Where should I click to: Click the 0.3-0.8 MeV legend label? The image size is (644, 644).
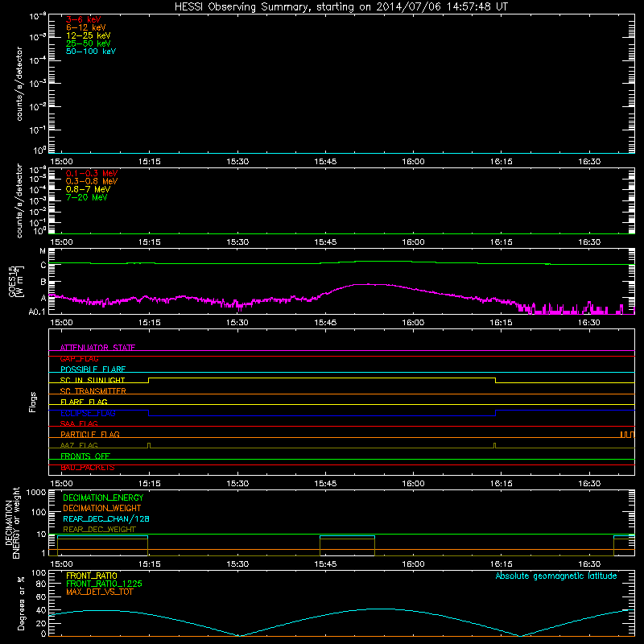pos(92,181)
